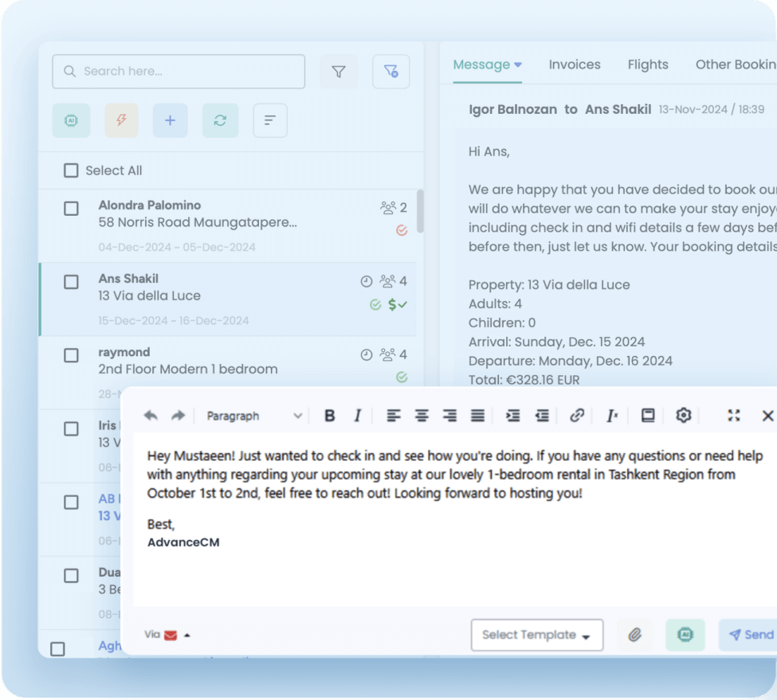
Task: Select the Ans Shakil conversation checkbox
Action: point(72,282)
